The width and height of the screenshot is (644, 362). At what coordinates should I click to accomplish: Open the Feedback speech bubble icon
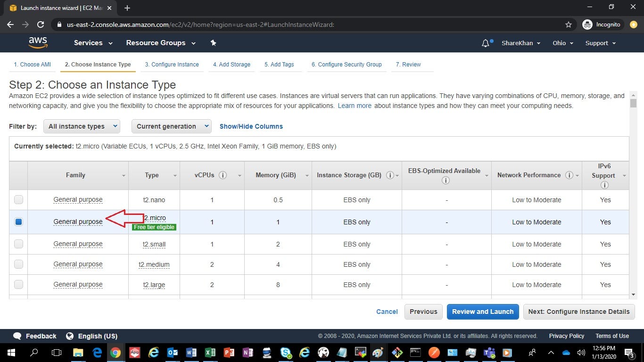pyautogui.click(x=17, y=336)
